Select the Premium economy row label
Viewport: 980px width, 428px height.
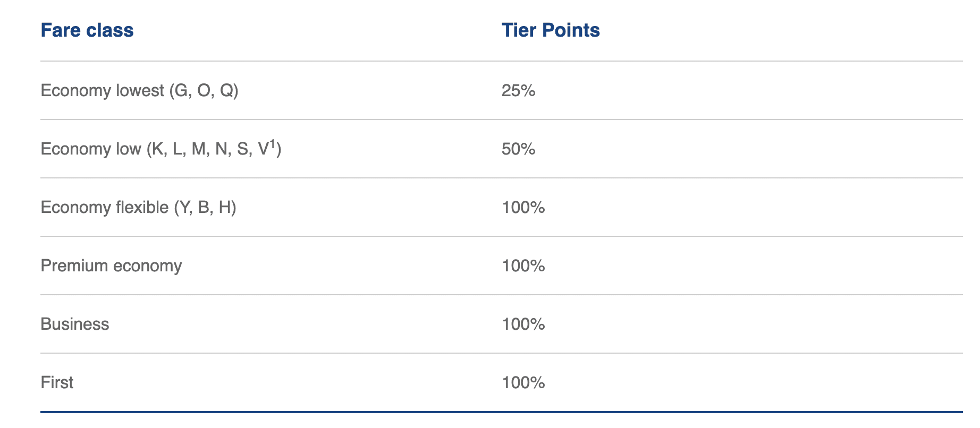tap(111, 266)
